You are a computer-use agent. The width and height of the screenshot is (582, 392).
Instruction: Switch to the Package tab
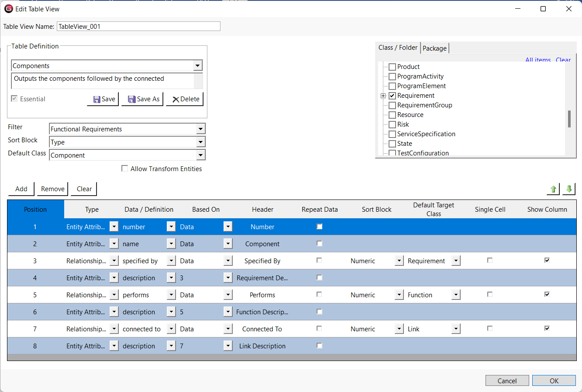(x=434, y=48)
